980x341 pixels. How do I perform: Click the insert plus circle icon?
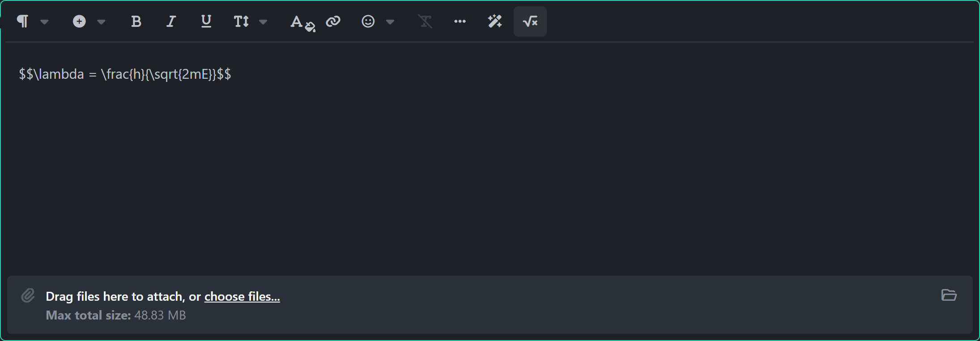[x=79, y=21]
